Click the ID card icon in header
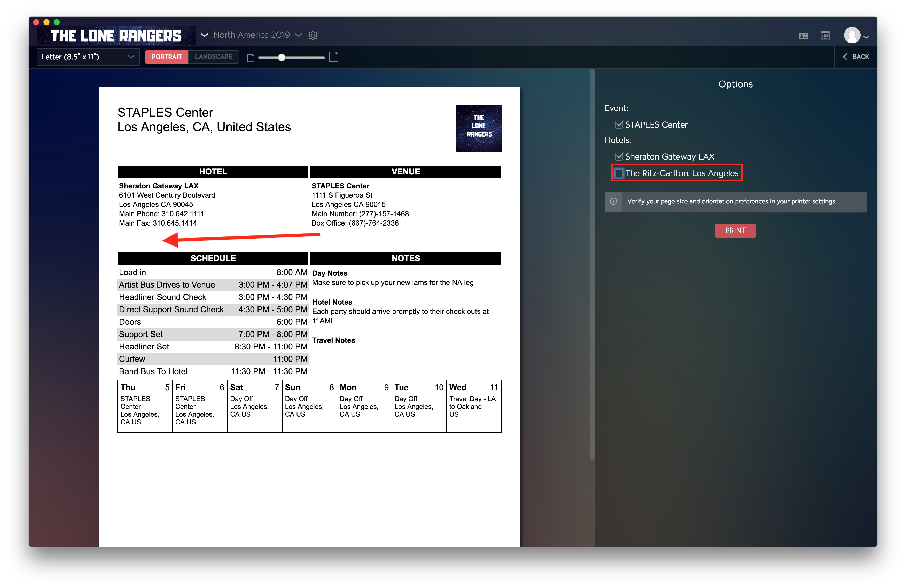 (804, 36)
